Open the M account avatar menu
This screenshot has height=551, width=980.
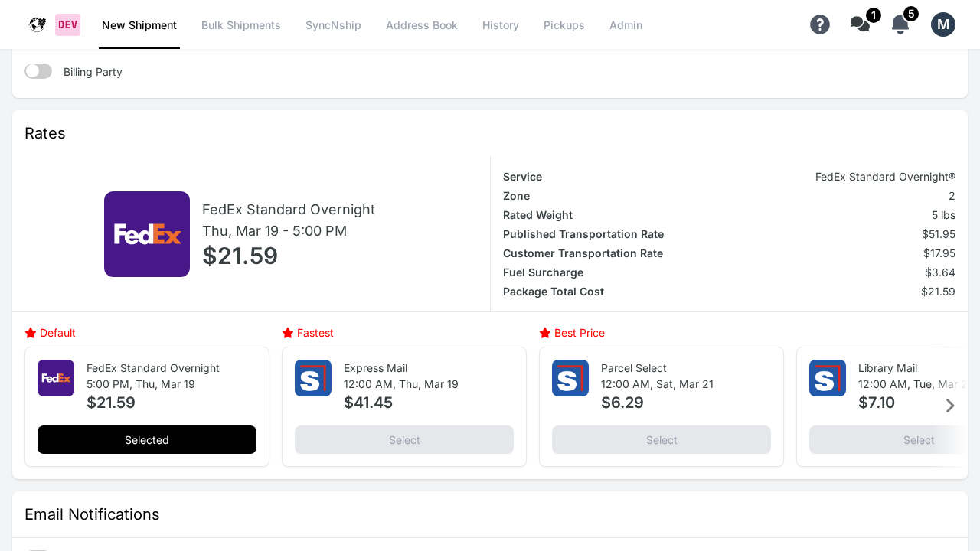[943, 24]
